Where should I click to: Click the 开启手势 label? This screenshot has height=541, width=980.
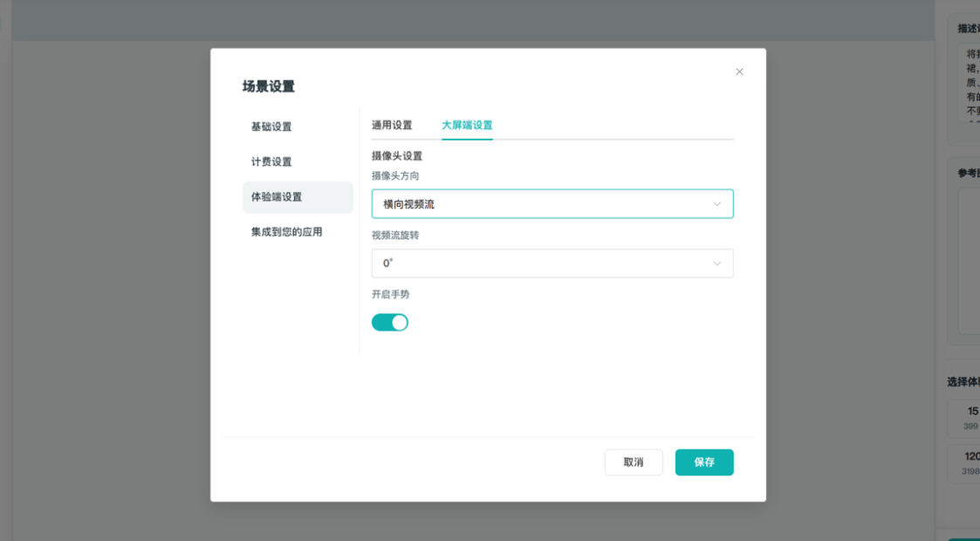pyautogui.click(x=391, y=294)
